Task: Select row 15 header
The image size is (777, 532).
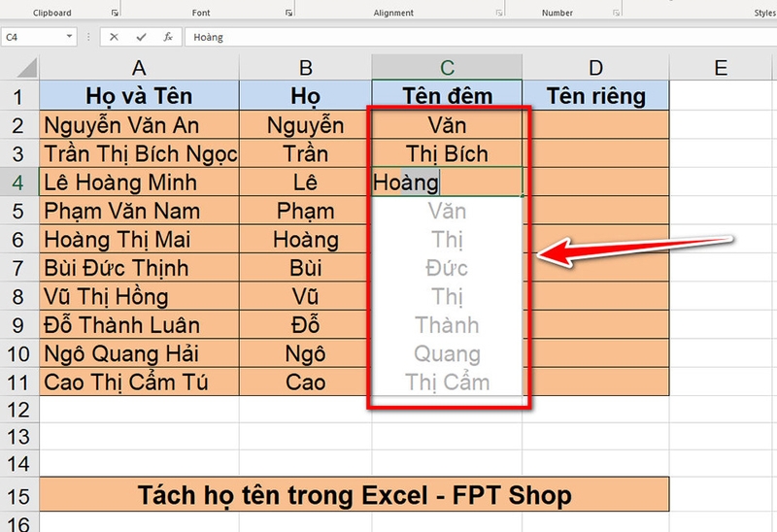Action: pyautogui.click(x=18, y=495)
